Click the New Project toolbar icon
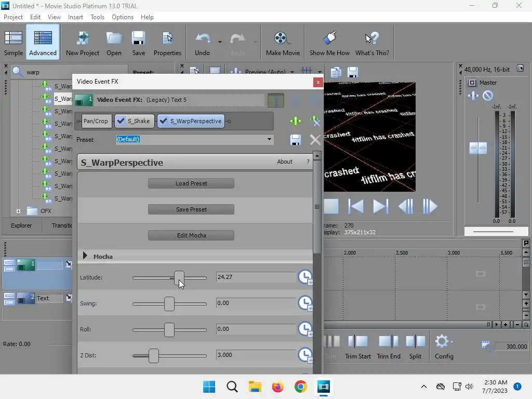Image resolution: width=532 pixels, height=399 pixels. [x=83, y=43]
